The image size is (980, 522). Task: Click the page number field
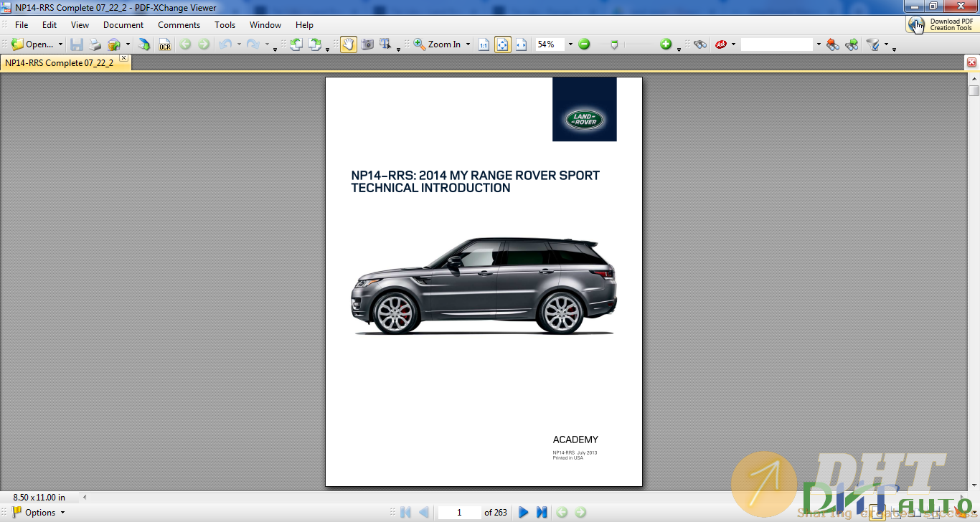point(459,512)
